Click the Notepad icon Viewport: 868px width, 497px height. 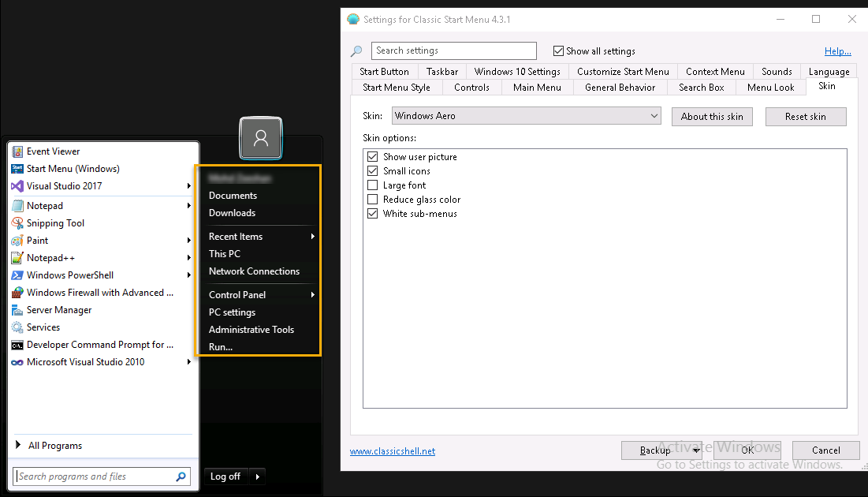pos(17,206)
